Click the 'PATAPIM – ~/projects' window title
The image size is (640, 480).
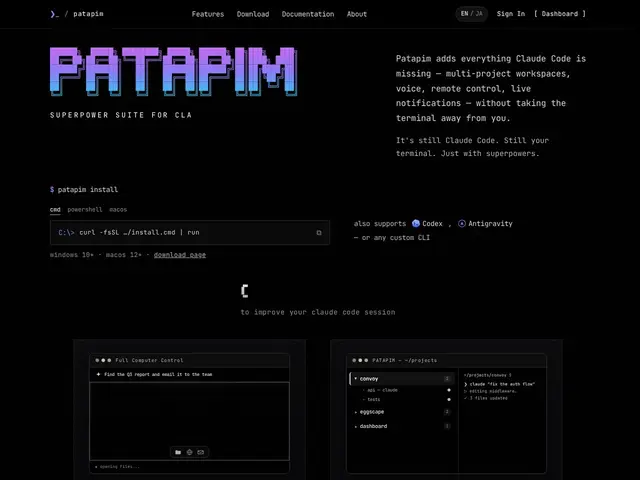(404, 360)
